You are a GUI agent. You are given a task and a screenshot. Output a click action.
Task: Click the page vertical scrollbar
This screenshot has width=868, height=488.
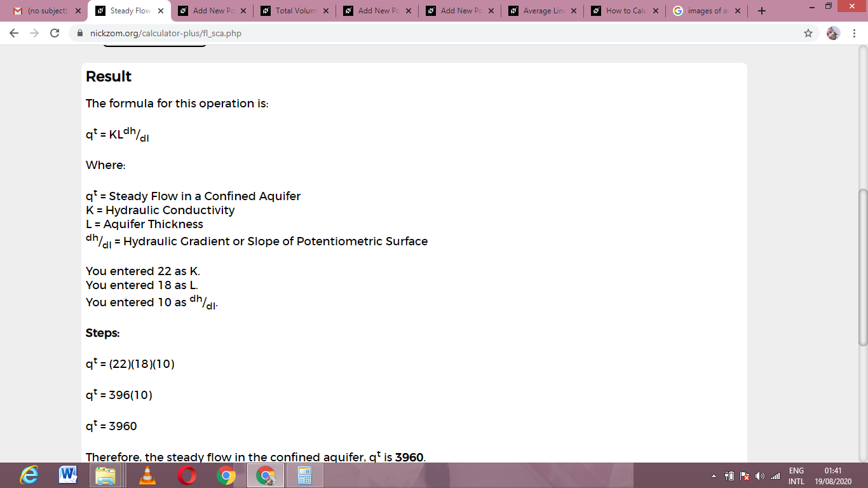tap(862, 267)
